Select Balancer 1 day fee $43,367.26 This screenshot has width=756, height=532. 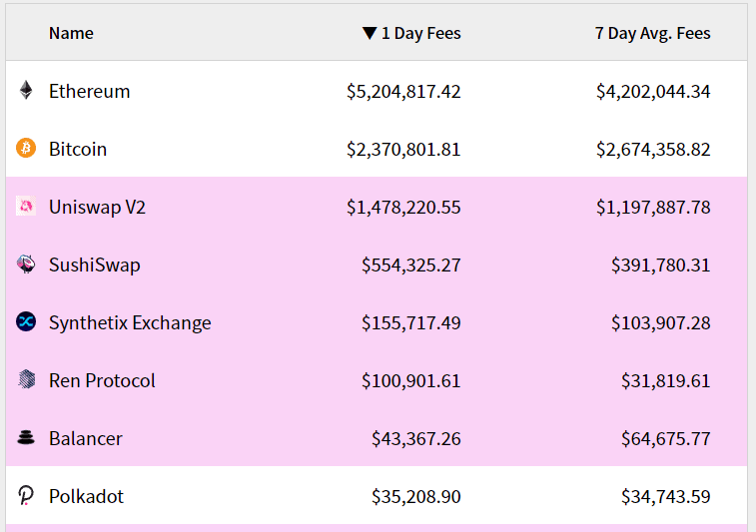pos(416,438)
